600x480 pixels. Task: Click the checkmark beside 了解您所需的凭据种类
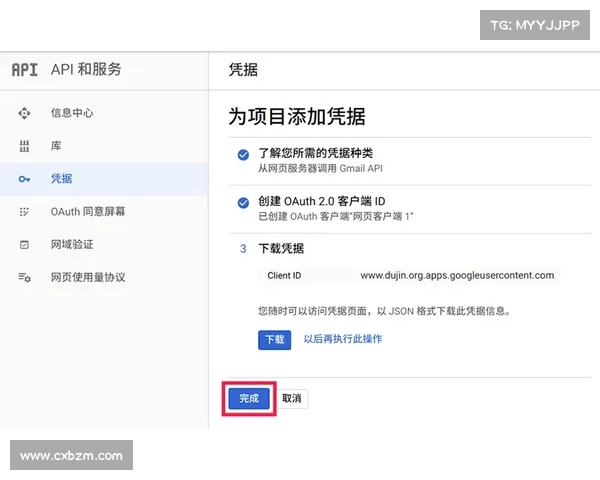coord(243,155)
